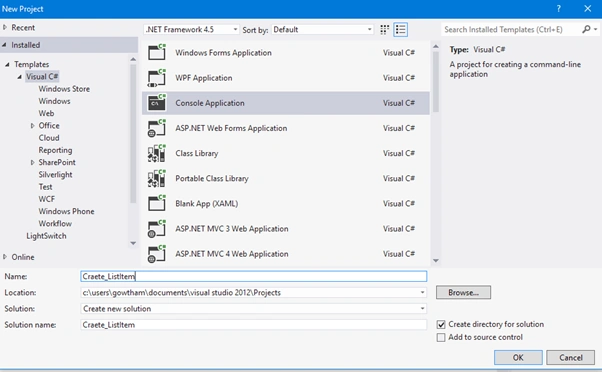The image size is (602, 372).
Task: Select the Workflow category
Action: (55, 223)
